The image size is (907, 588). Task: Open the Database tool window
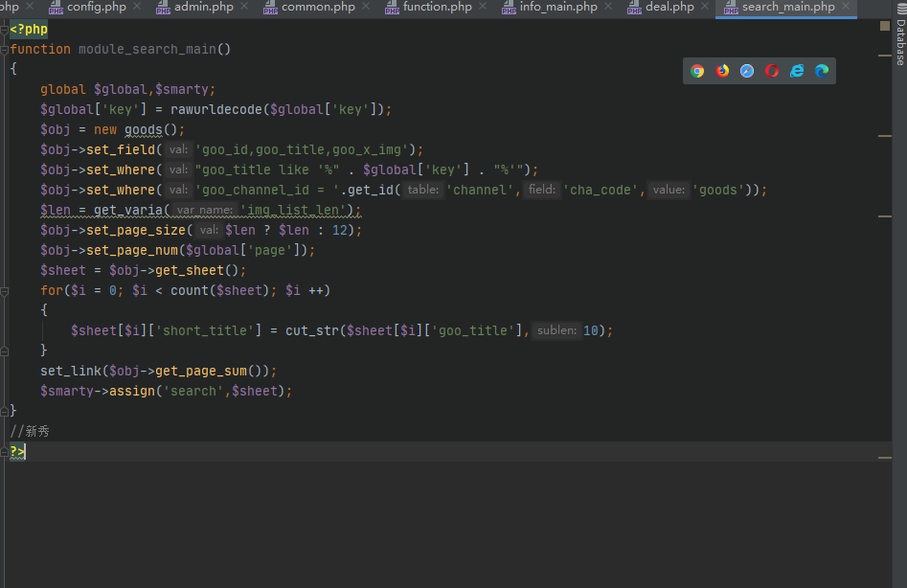coord(900,35)
